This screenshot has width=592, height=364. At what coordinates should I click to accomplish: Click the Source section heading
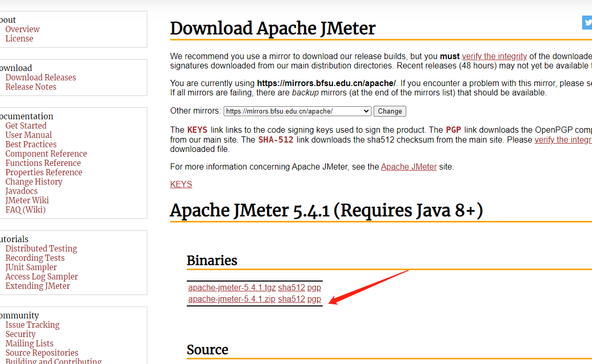207,349
